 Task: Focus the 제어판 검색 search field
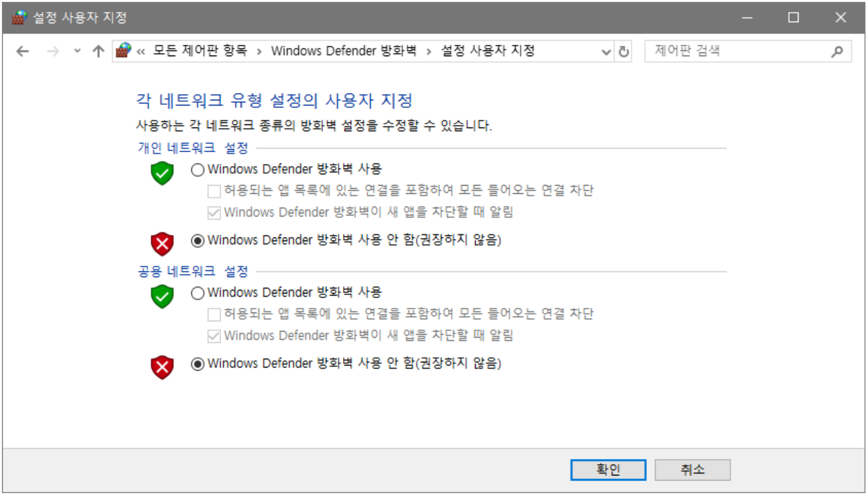coord(748,51)
